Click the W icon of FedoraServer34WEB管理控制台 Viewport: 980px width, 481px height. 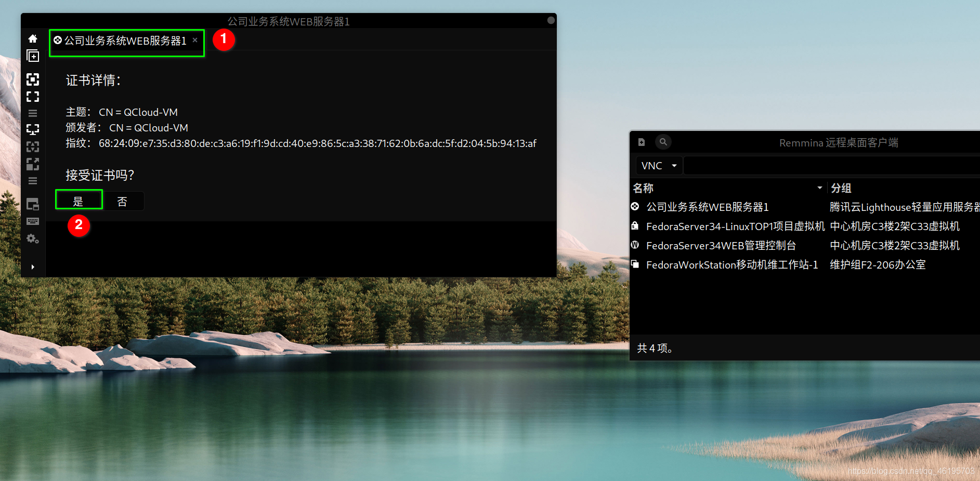coord(635,245)
